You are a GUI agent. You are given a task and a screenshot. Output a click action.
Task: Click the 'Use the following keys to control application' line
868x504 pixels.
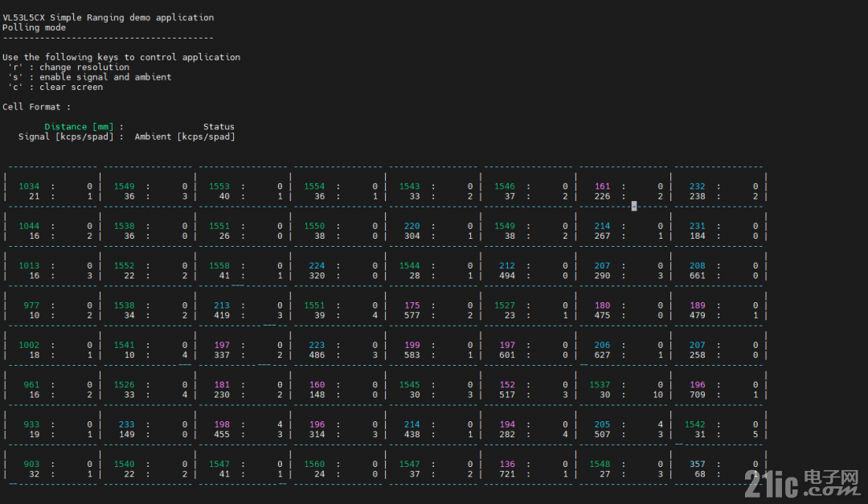tap(121, 57)
